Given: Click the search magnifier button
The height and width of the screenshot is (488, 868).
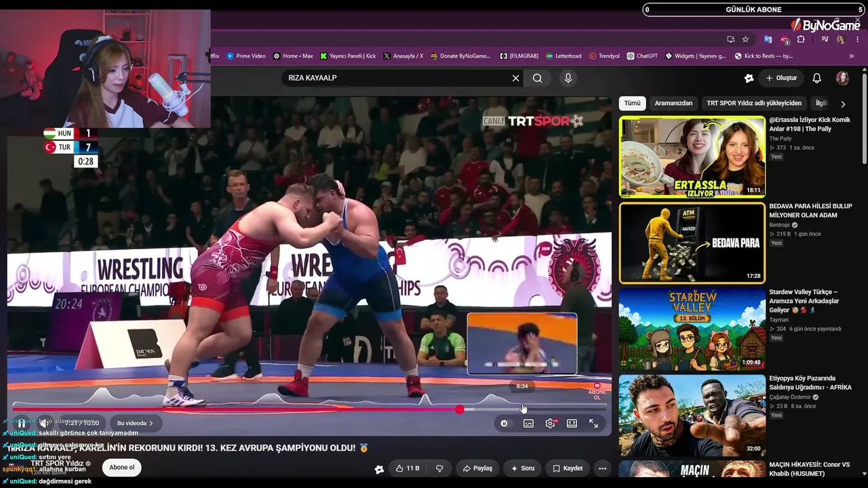Looking at the screenshot, I should click(x=537, y=78).
